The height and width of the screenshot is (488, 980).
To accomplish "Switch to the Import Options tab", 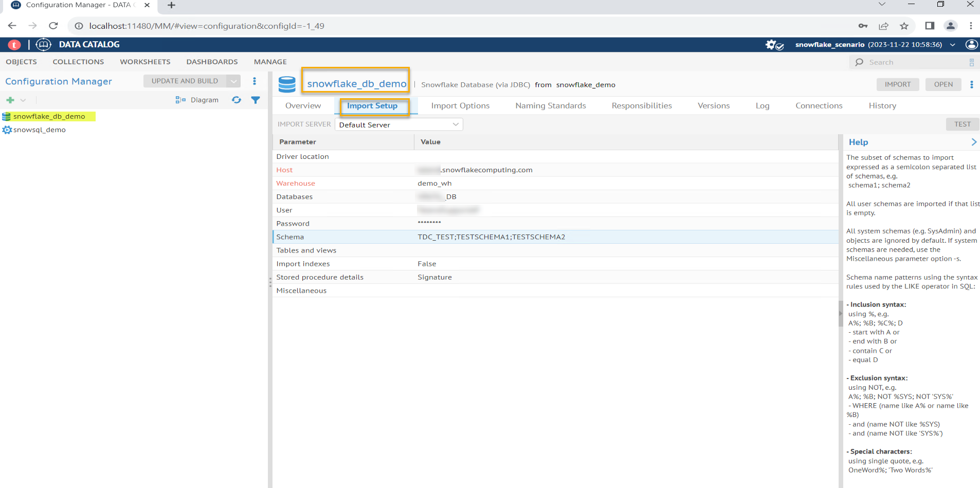I will [x=460, y=106].
